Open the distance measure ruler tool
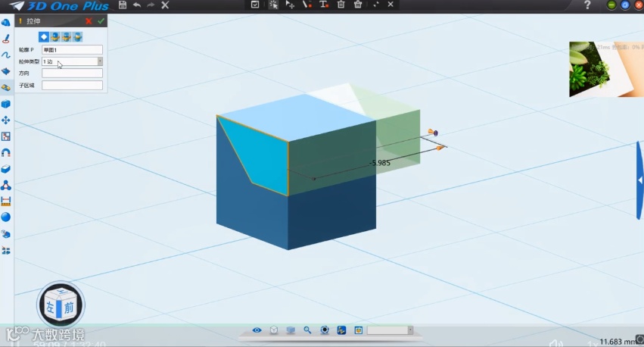The height and width of the screenshot is (347, 644). click(x=6, y=201)
